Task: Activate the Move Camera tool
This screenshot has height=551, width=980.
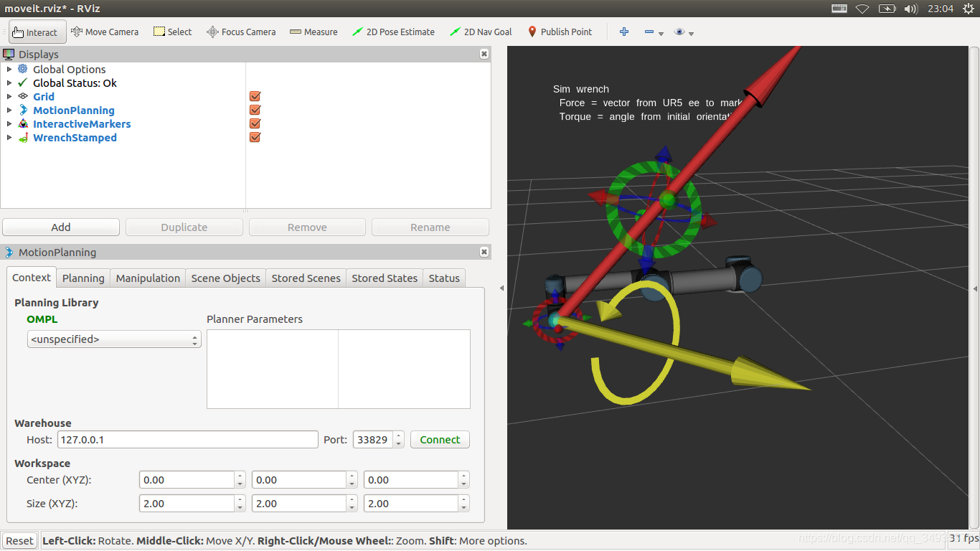Action: click(x=105, y=32)
